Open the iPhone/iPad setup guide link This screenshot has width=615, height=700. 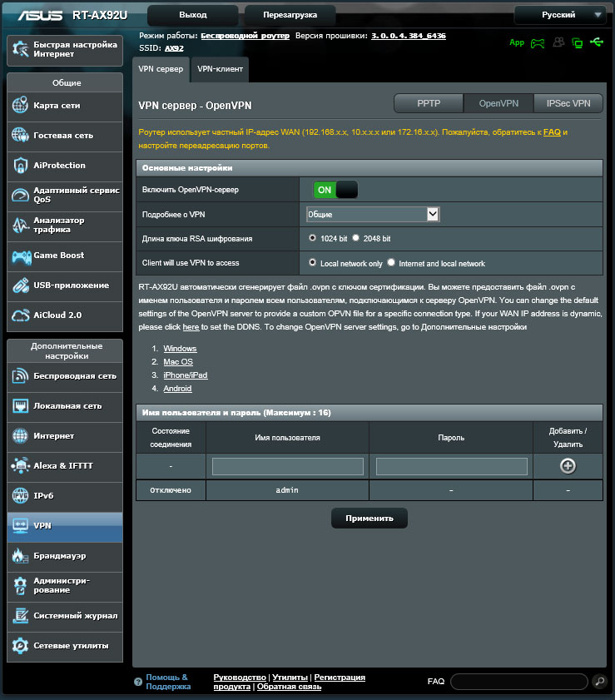pos(186,375)
